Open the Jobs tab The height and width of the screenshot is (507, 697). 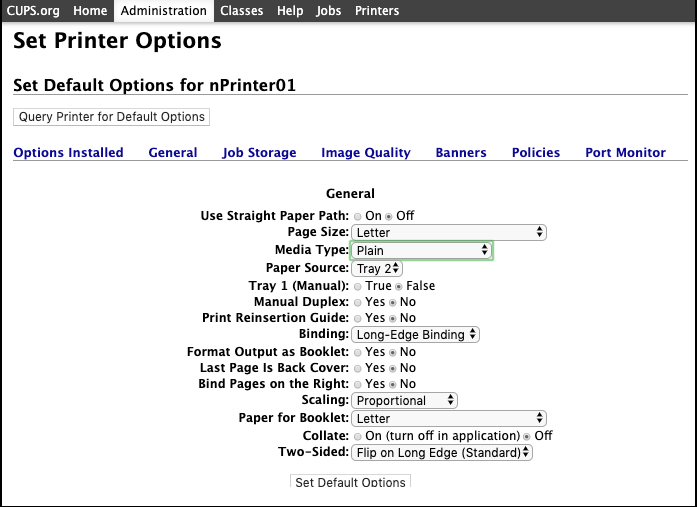tap(328, 11)
